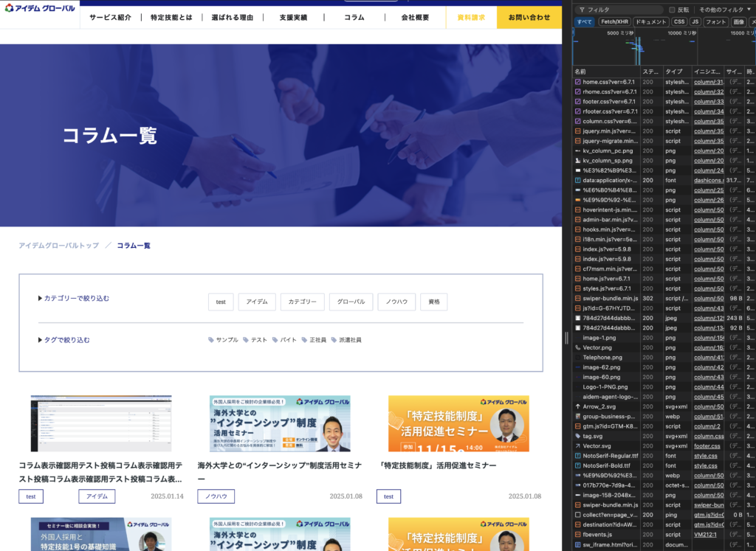Open the footer.css initiator link for Vector.svg
Viewport: 756px width, 551px height.
707,446
